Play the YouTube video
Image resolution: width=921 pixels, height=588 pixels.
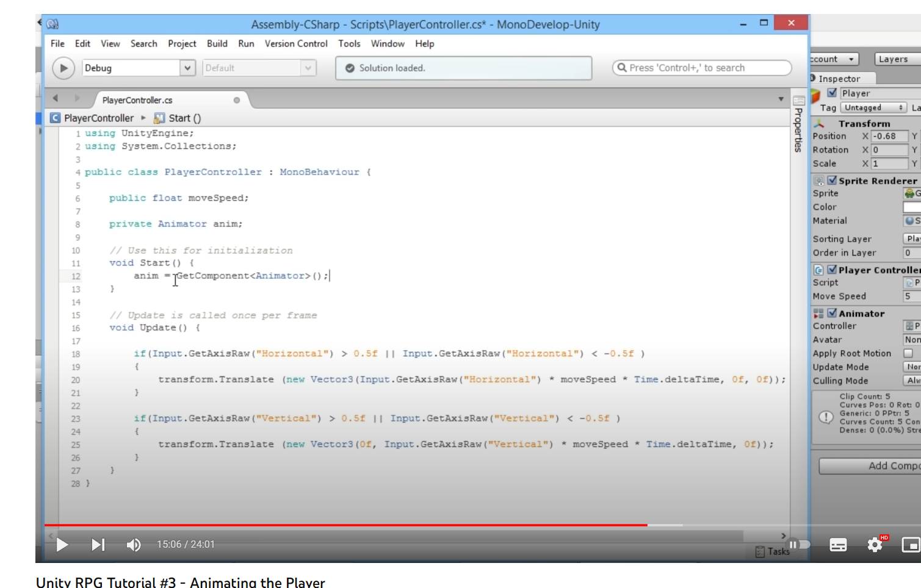tap(62, 545)
